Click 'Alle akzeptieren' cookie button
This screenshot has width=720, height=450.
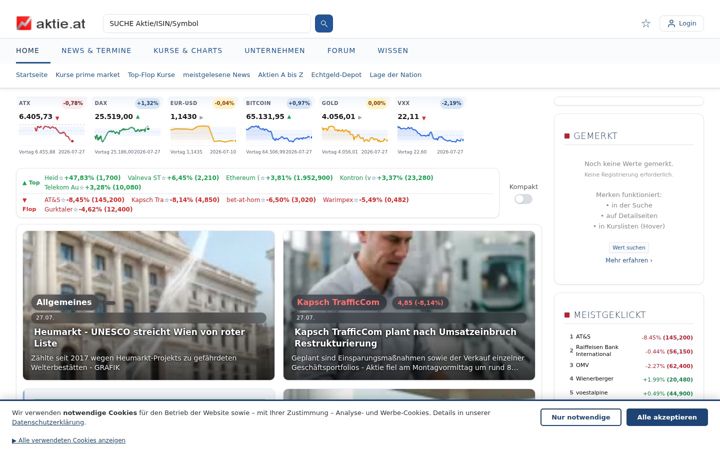667,417
